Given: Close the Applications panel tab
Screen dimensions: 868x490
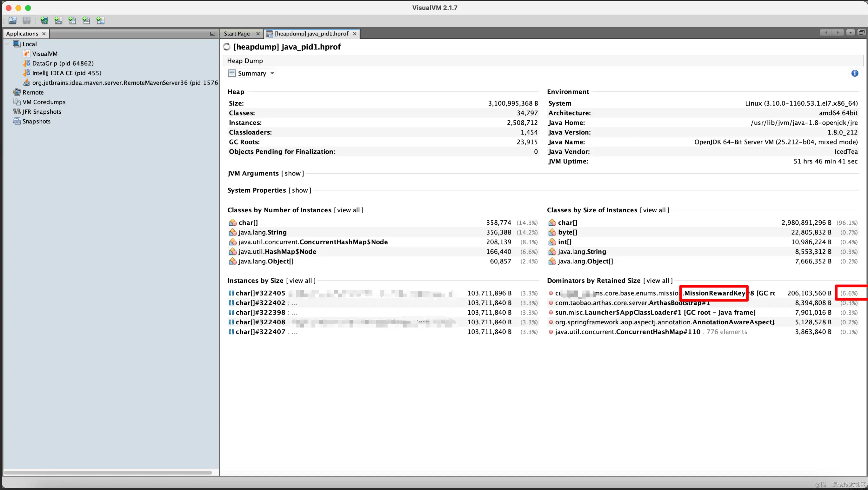Looking at the screenshot, I should 44,33.
